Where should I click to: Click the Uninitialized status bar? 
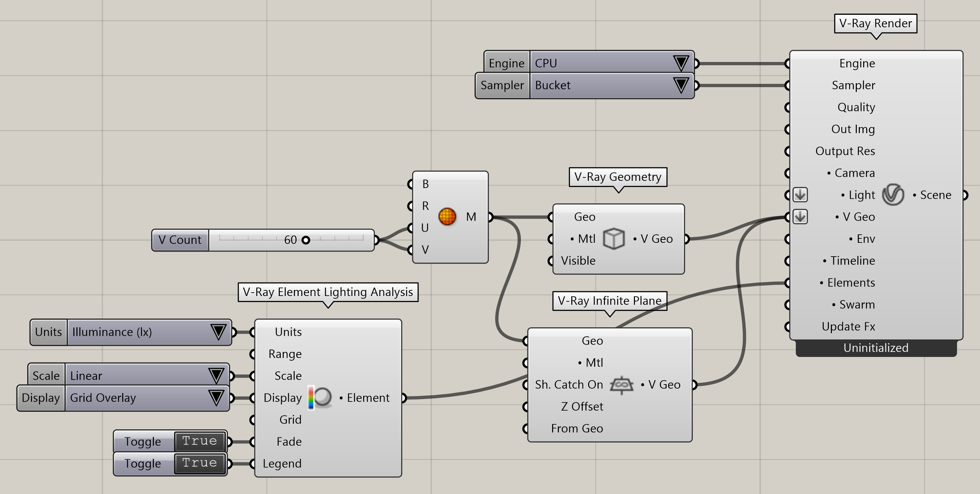coord(876,348)
